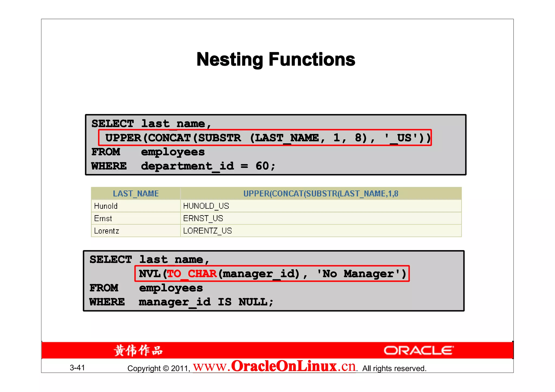Image resolution: width=555 pixels, height=392 pixels.
Task: Click the red TO_CHAR function text
Action: click(192, 274)
